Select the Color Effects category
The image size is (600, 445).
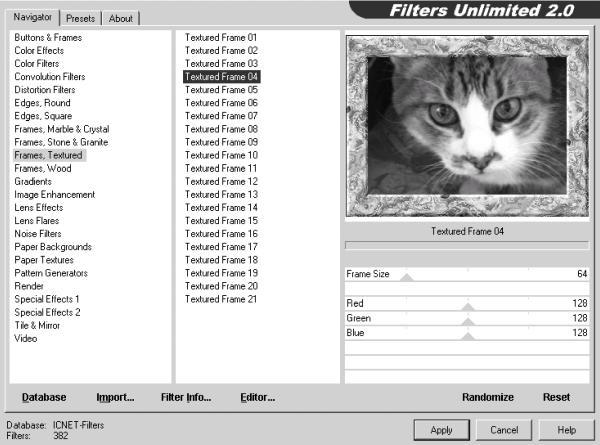[39, 51]
